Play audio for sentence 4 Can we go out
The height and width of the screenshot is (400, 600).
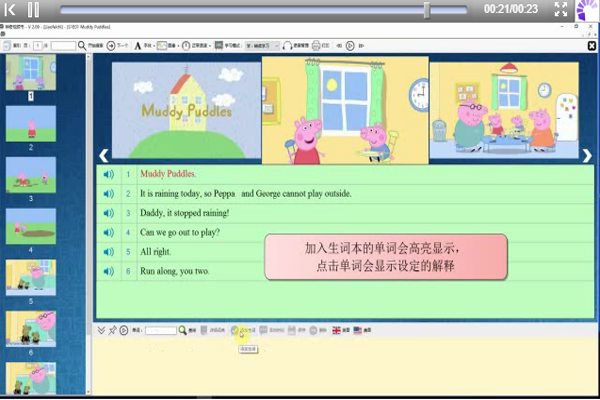[109, 232]
